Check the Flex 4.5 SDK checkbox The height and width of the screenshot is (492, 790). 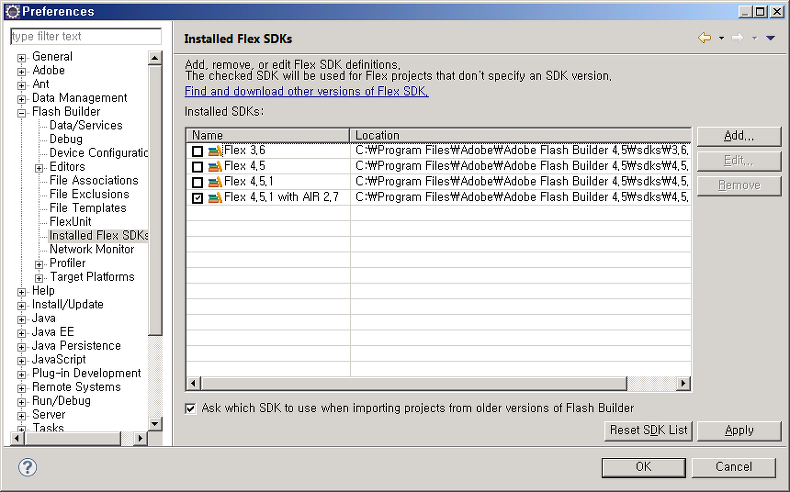198,167
